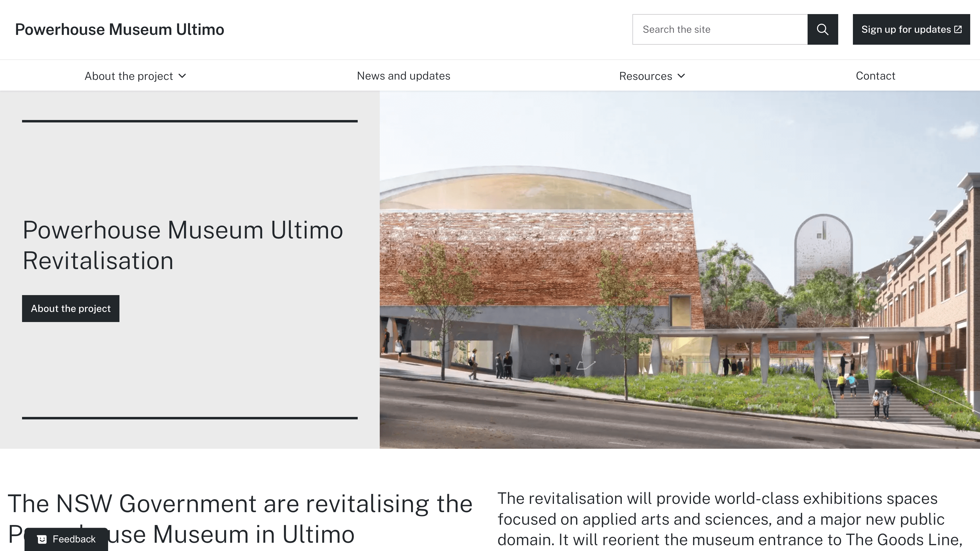
Task: Go to News and updates page
Action: [x=403, y=76]
